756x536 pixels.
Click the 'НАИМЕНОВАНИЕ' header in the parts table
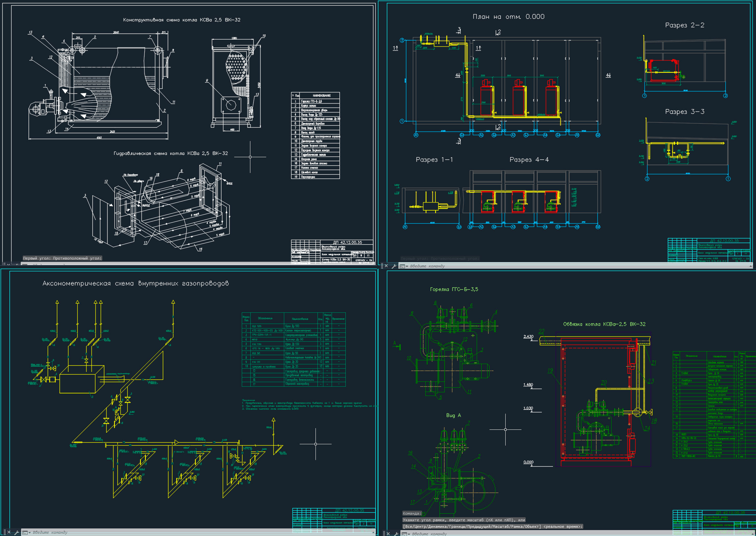coord(321,96)
